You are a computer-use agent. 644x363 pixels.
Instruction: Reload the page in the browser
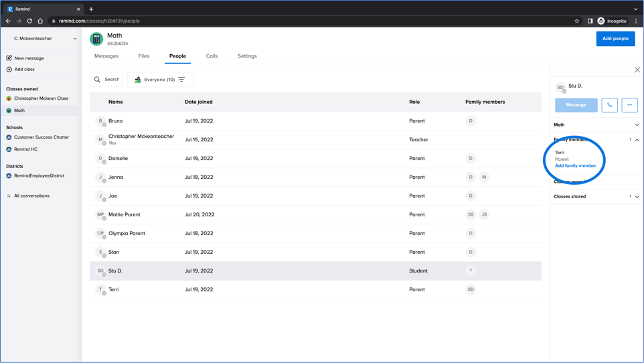29,21
